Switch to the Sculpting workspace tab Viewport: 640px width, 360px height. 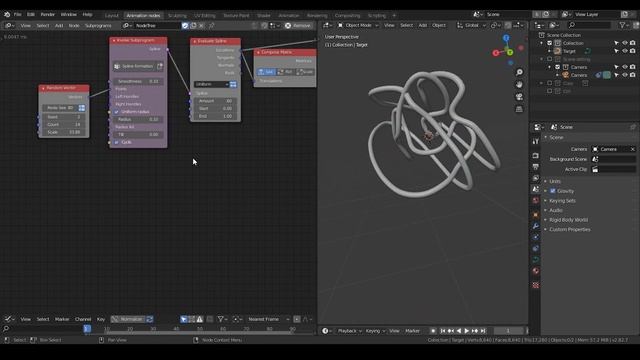(x=177, y=16)
